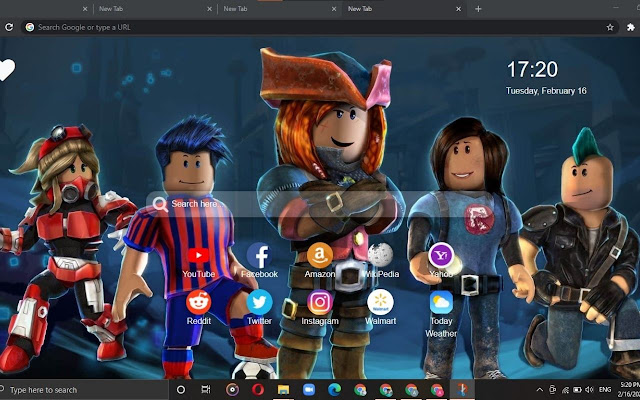Screen dimensions: 640x400
Task: Open the Amazon shortcut
Action: click(320, 255)
